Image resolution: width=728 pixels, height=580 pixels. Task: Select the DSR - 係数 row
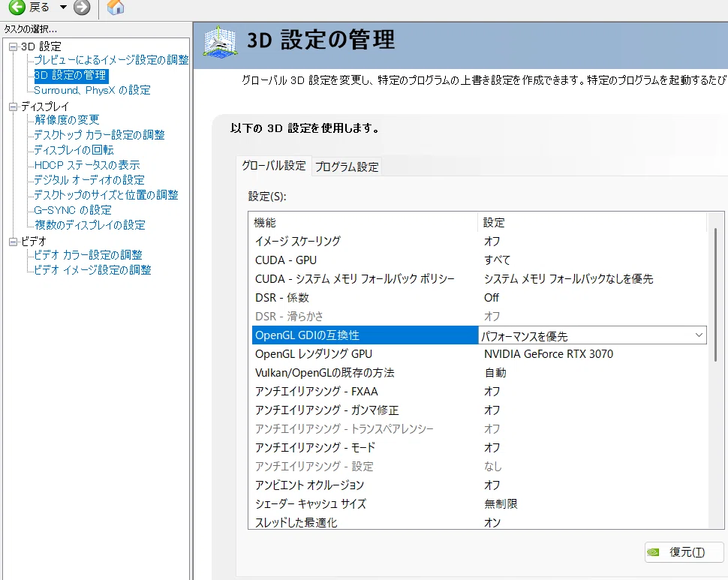coord(479,297)
